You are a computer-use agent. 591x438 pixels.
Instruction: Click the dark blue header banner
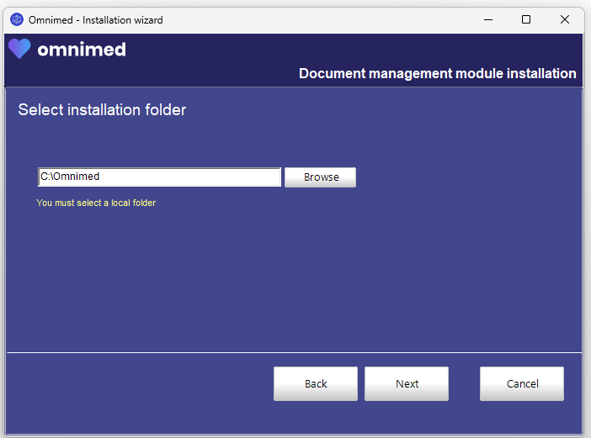point(293,60)
